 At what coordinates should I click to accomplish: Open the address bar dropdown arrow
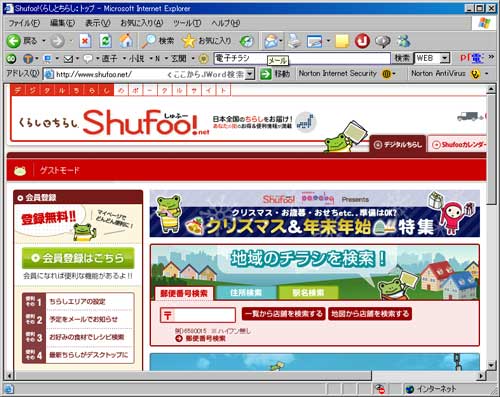tap(249, 74)
